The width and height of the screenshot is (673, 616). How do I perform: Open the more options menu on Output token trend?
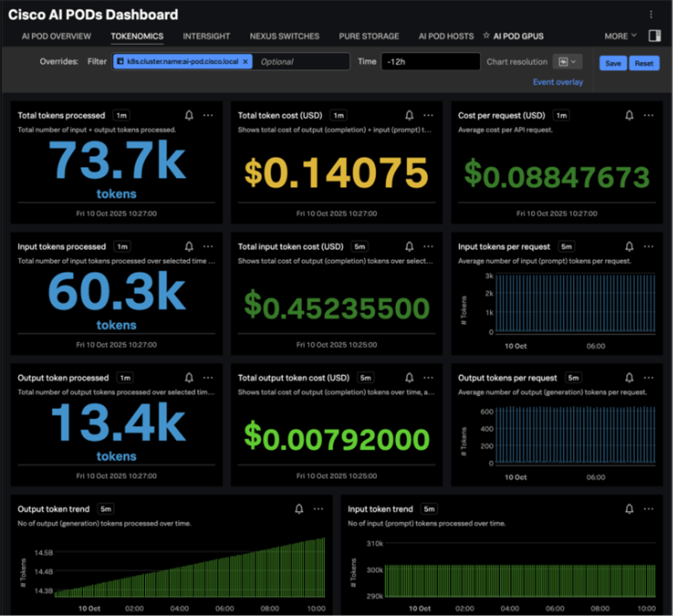[x=319, y=509]
